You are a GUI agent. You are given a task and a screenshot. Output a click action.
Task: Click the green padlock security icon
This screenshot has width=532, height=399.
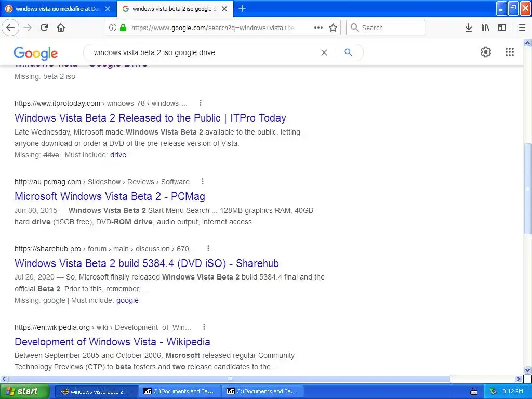pos(123,28)
